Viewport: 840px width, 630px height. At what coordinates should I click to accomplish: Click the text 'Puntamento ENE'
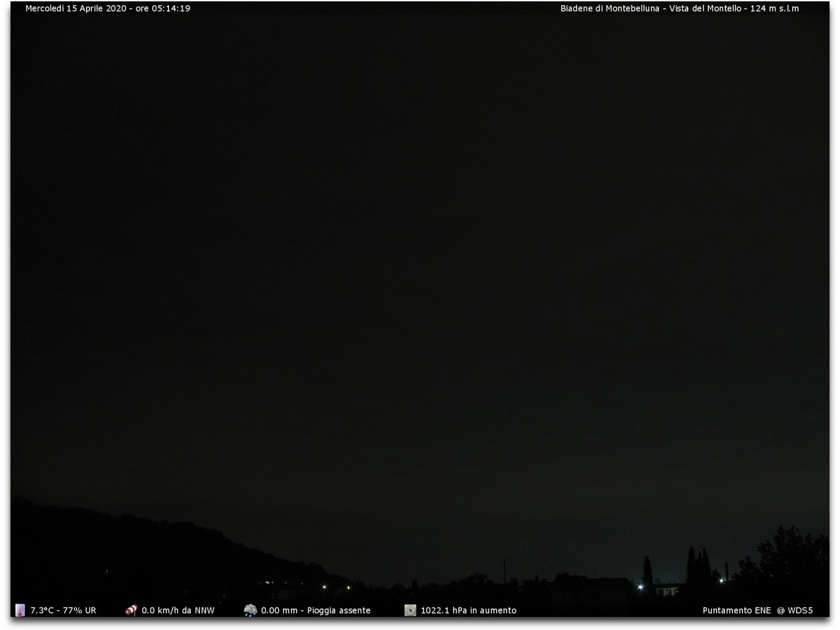pyautogui.click(x=737, y=611)
